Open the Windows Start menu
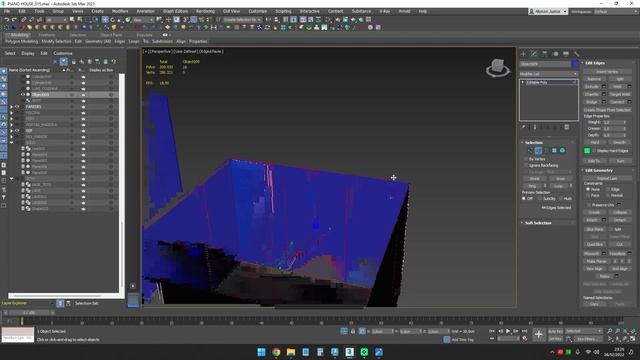 (262, 352)
